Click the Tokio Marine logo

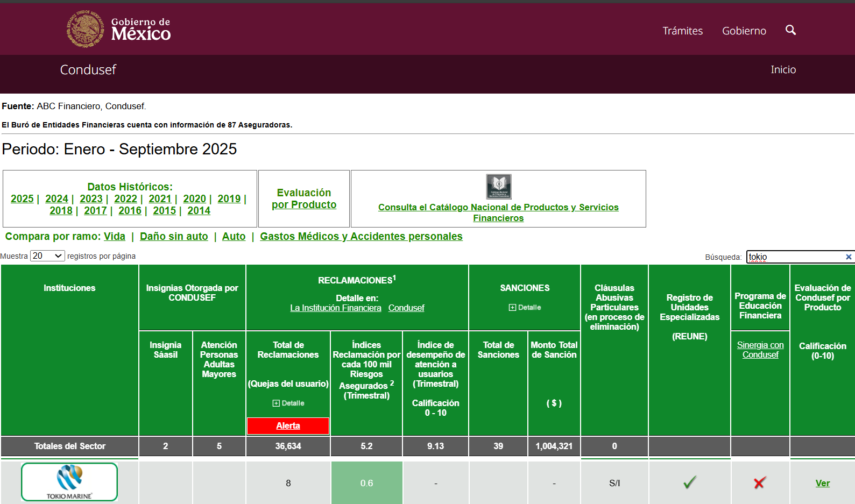tap(69, 482)
